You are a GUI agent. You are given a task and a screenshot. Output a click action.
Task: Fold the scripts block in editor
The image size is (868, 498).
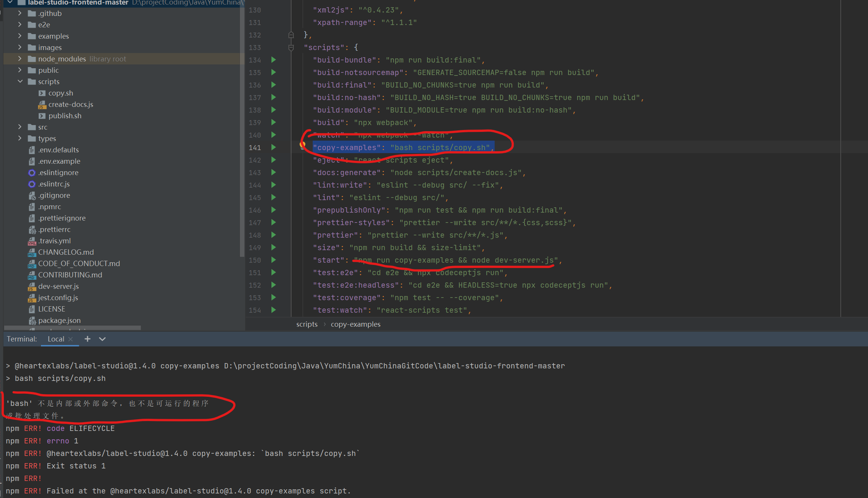[291, 47]
